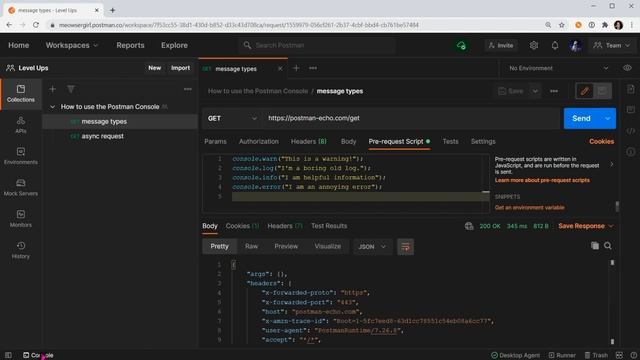Screen dimensions: 640x360
Task: Open the Test Results response tab
Action: 329,226
